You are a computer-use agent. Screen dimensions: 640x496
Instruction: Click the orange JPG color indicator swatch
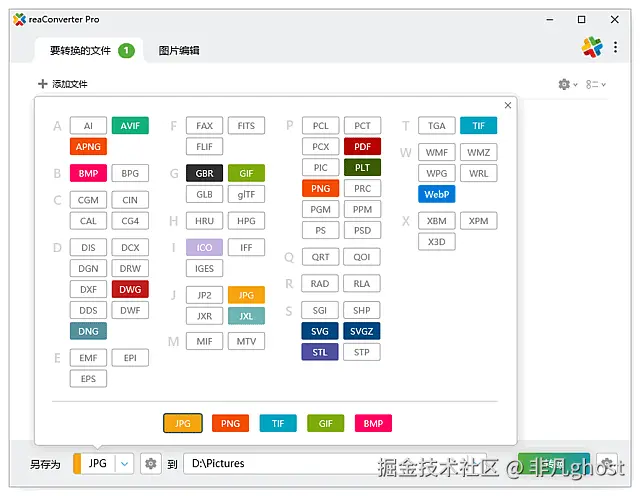point(77,464)
